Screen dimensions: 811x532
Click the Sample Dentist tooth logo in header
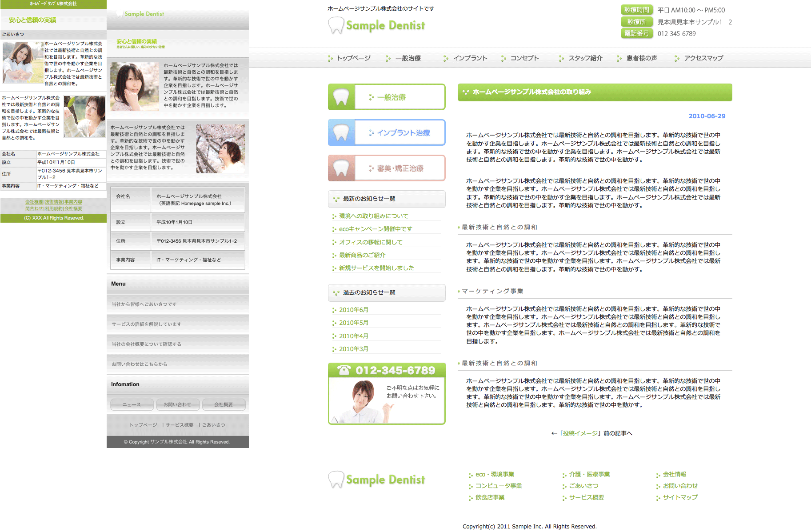coord(336,25)
